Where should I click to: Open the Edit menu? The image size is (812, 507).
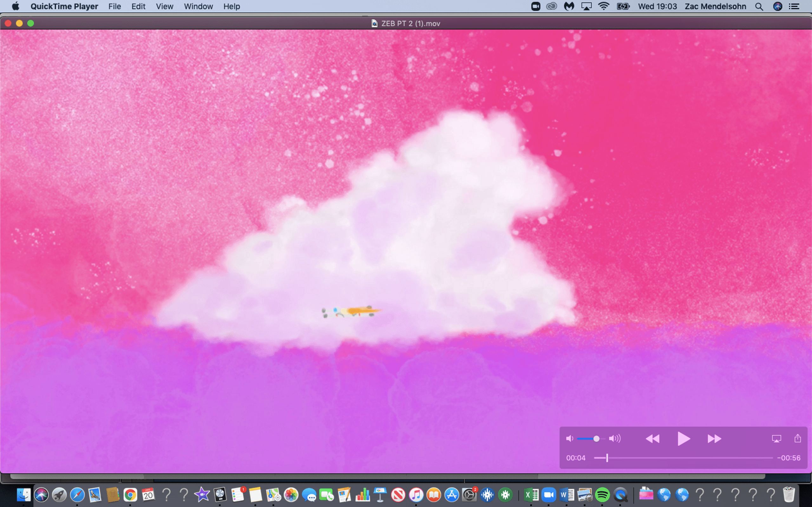(138, 6)
